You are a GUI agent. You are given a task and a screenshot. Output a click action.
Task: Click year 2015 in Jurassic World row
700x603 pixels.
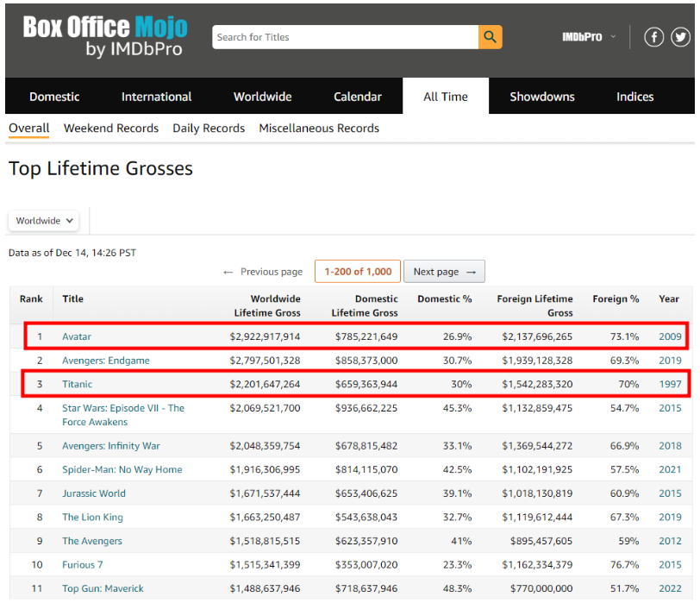670,493
